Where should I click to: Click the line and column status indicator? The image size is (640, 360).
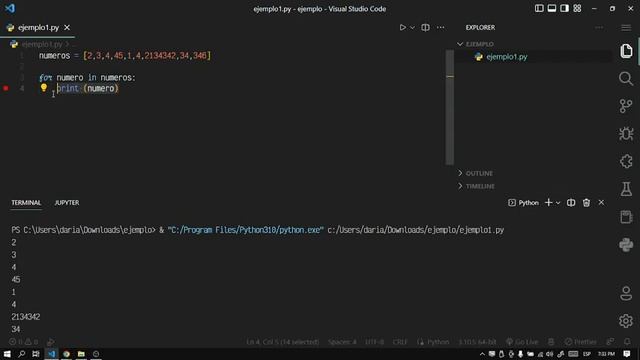point(282,342)
